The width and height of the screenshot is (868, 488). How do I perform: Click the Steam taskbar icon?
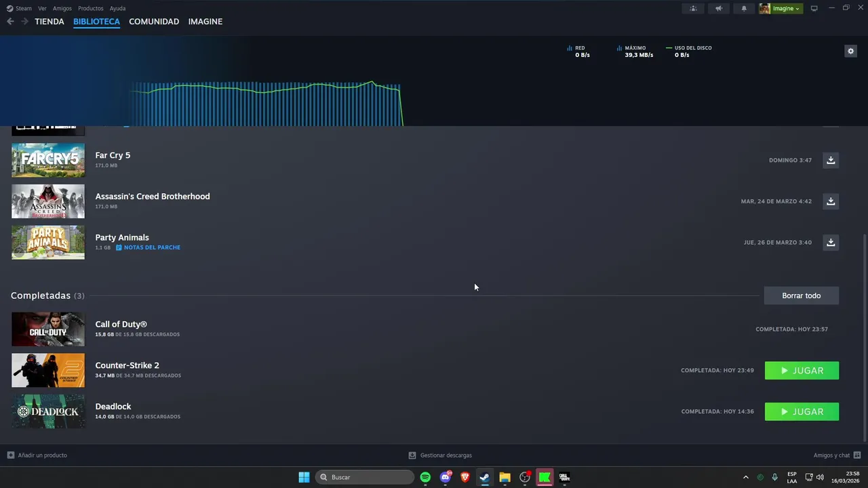(484, 477)
